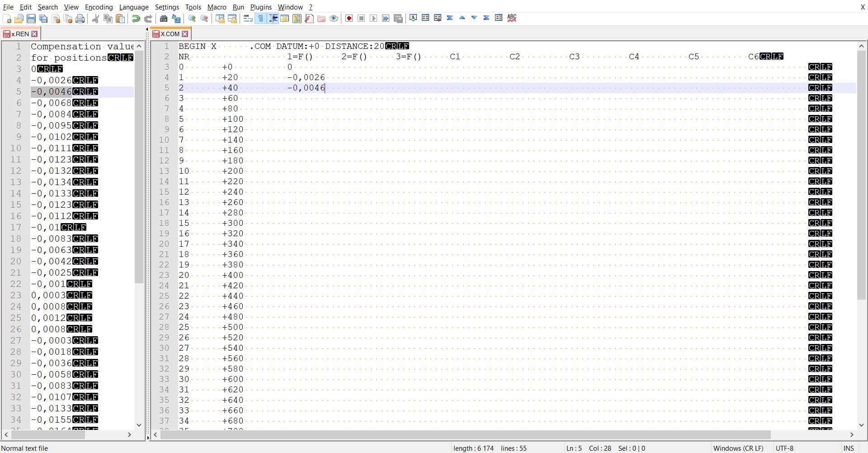The image size is (868, 453).
Task: Click the Zoom Out magnifier icon
Action: pyautogui.click(x=204, y=19)
